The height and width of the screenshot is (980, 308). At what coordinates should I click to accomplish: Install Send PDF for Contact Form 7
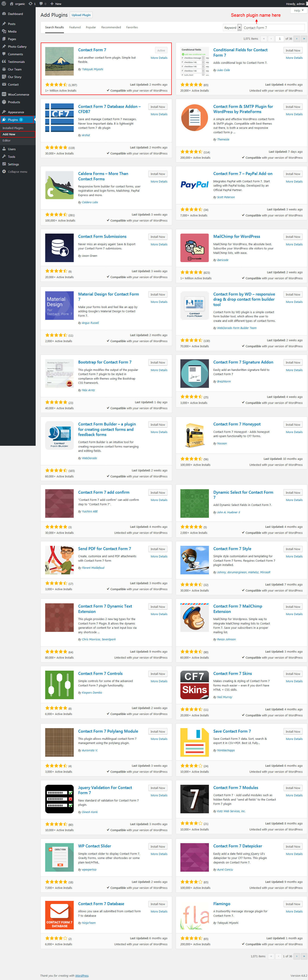(x=157, y=549)
